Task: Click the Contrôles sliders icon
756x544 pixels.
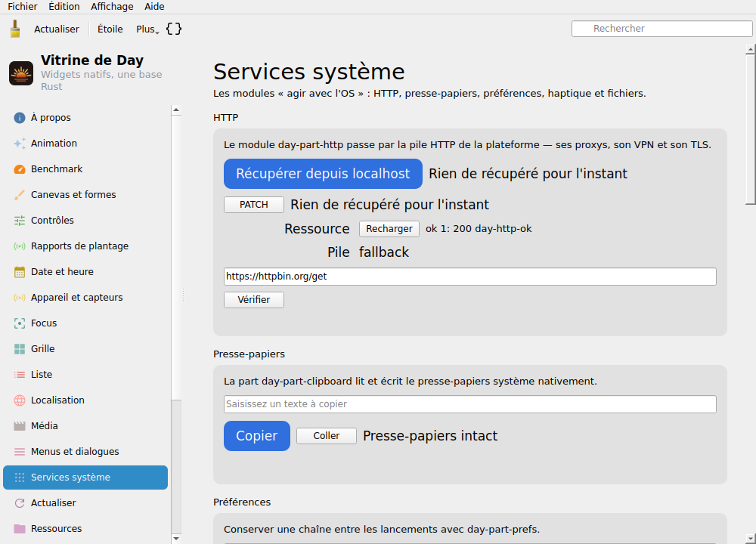Action: pyautogui.click(x=20, y=220)
